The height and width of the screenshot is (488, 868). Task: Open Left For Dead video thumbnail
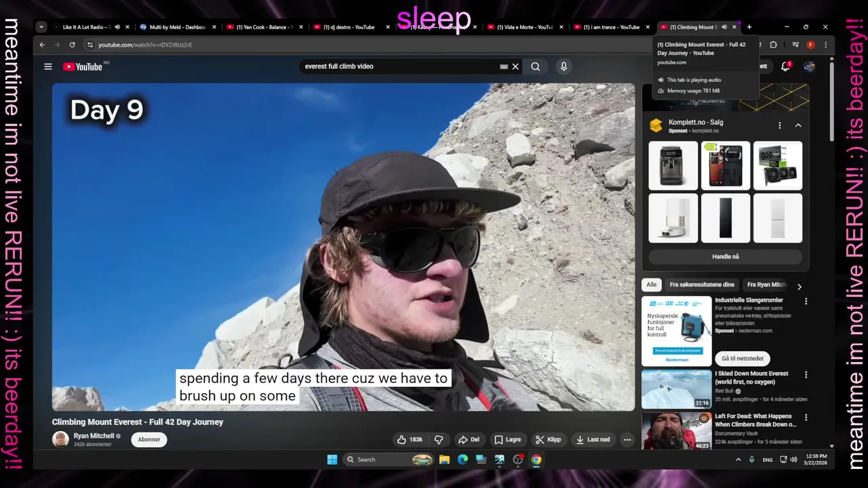[x=677, y=431]
